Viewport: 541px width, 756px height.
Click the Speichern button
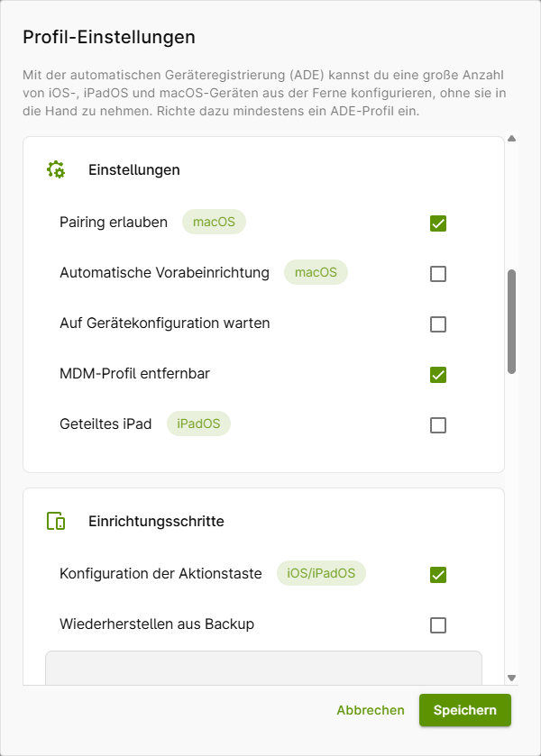point(465,710)
